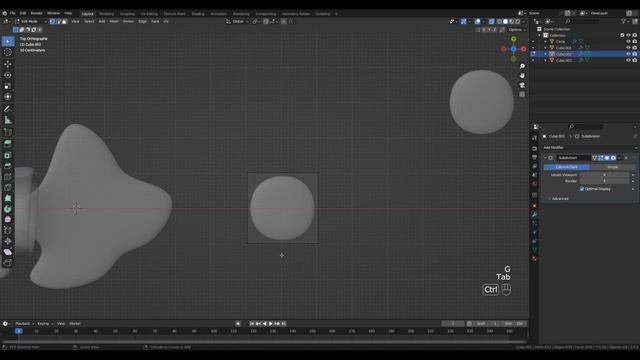The width and height of the screenshot is (640, 360).
Task: Toggle X-ray view in viewport header
Action: [491, 21]
